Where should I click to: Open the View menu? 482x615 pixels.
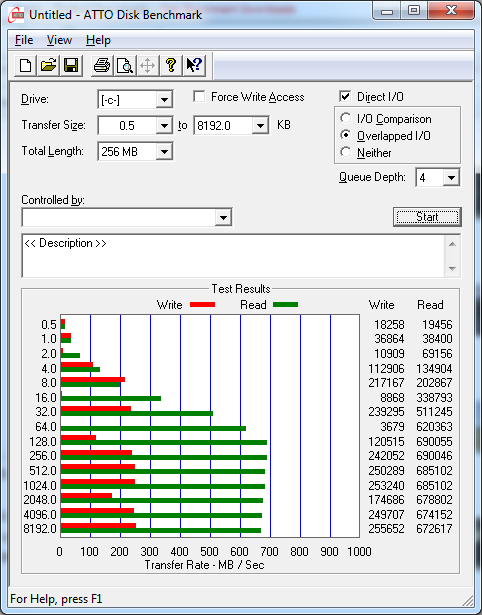[x=60, y=40]
